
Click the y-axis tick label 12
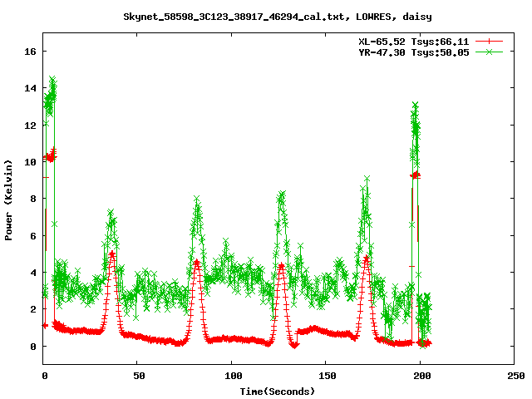[x=30, y=126]
